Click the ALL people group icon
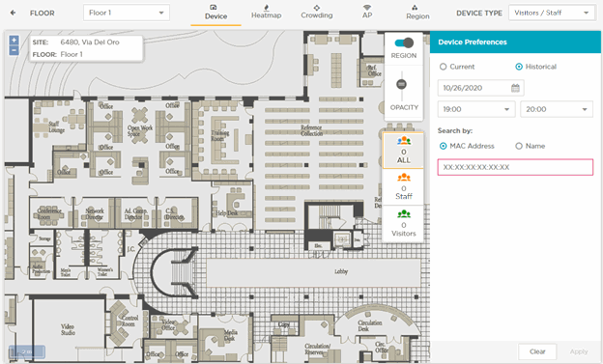603x364 pixels. coord(404,141)
